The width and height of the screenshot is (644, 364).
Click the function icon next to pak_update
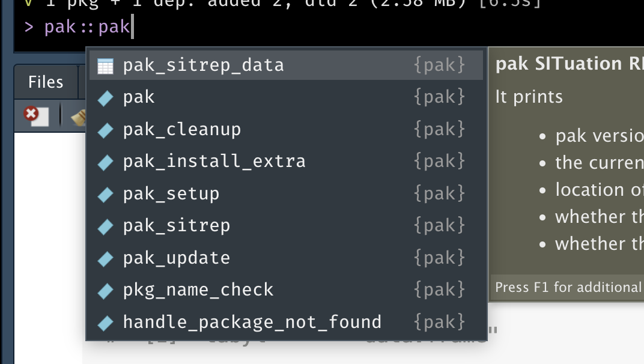(105, 257)
